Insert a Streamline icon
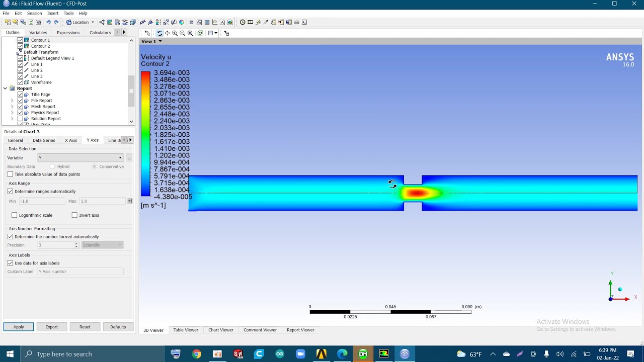The height and width of the screenshot is (362, 644). point(117,22)
